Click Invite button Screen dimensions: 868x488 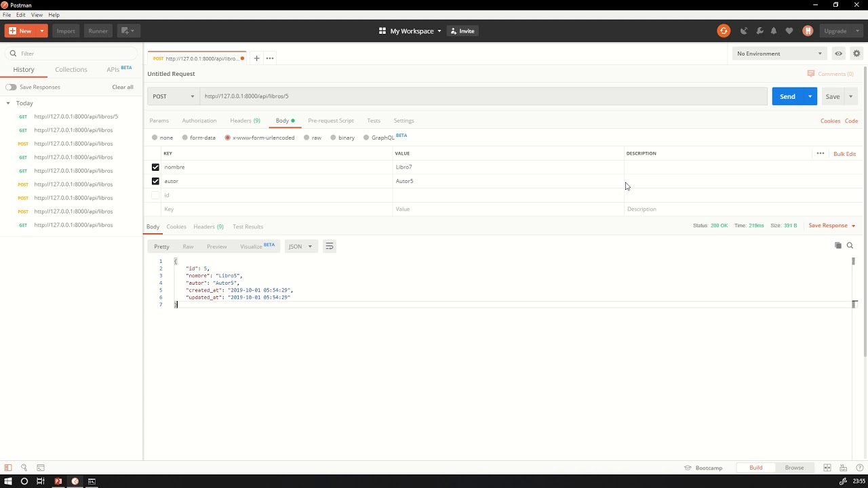click(x=462, y=30)
